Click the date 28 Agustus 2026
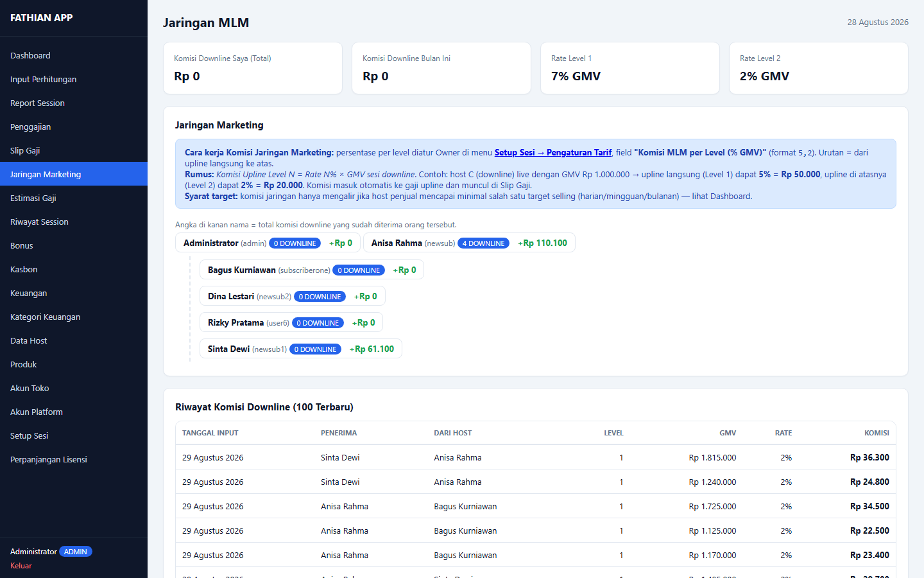Image resolution: width=924 pixels, height=578 pixels. [878, 22]
